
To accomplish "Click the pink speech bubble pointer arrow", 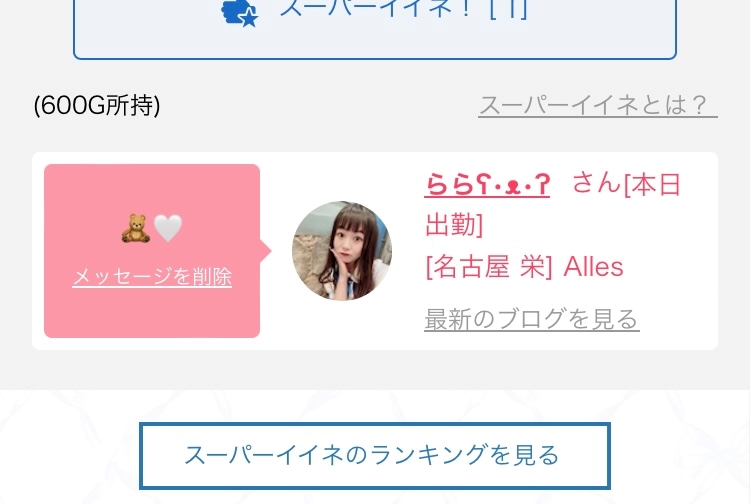I will pos(265,251).
